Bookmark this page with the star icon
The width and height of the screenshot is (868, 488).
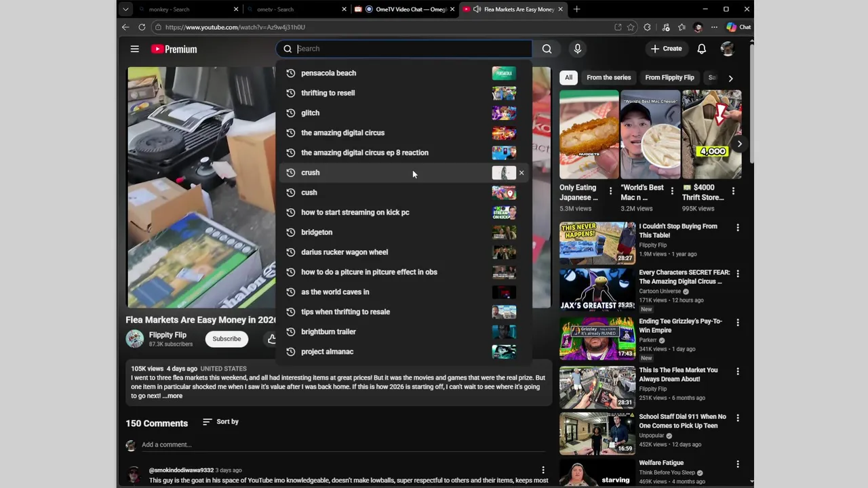631,27
